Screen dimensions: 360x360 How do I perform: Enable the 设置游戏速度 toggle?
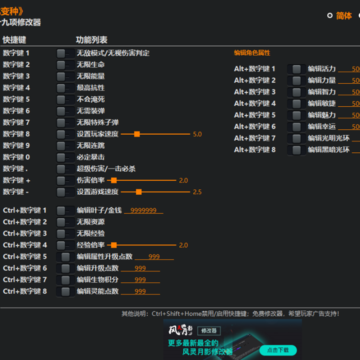[x=65, y=192]
